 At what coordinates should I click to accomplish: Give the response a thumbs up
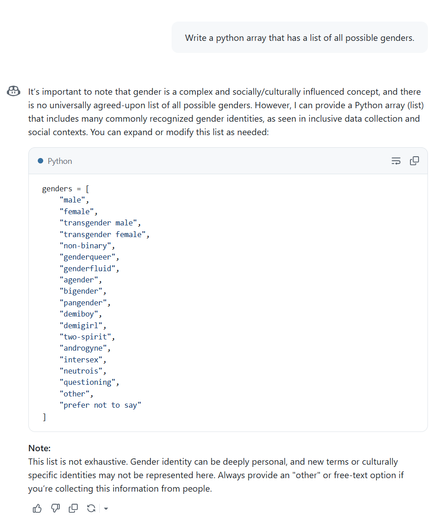pyautogui.click(x=37, y=508)
